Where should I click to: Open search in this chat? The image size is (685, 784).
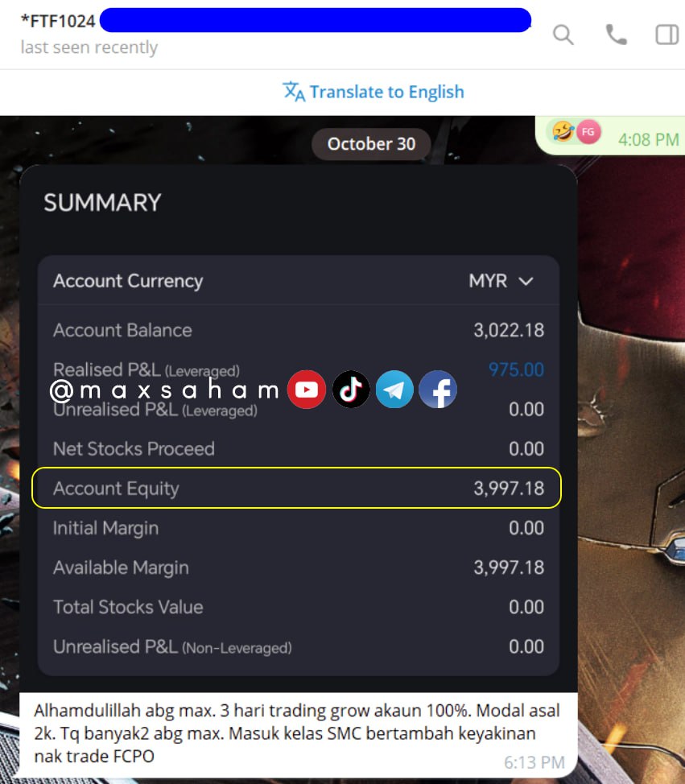pyautogui.click(x=563, y=35)
